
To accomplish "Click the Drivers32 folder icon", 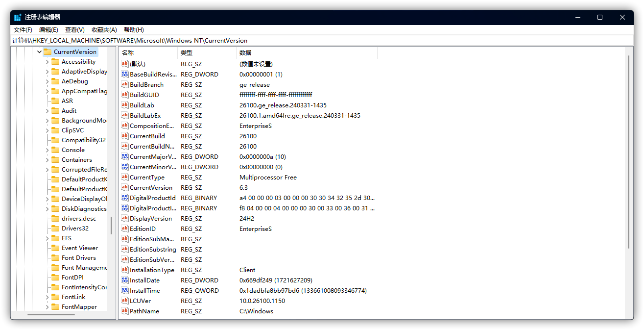I will 55,228.
